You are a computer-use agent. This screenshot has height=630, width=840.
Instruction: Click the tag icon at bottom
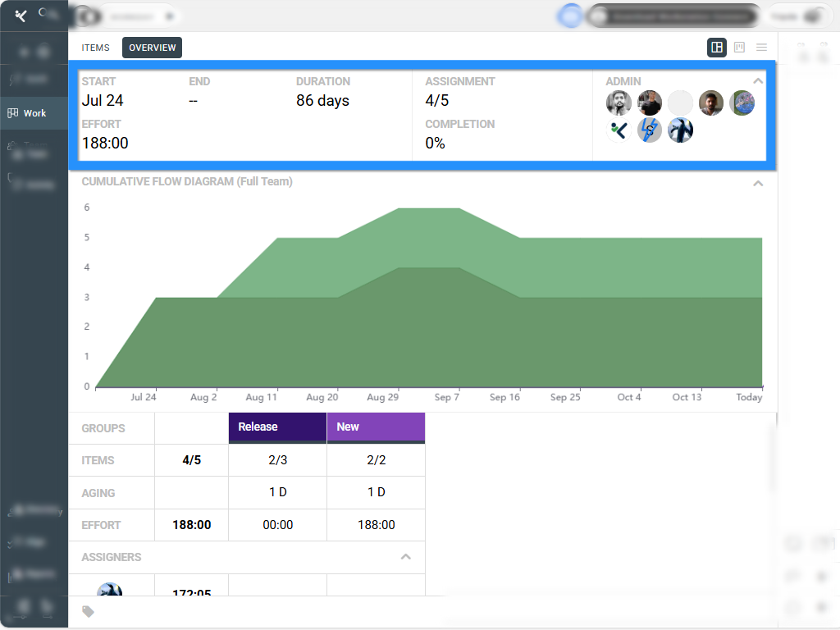pos(89,612)
